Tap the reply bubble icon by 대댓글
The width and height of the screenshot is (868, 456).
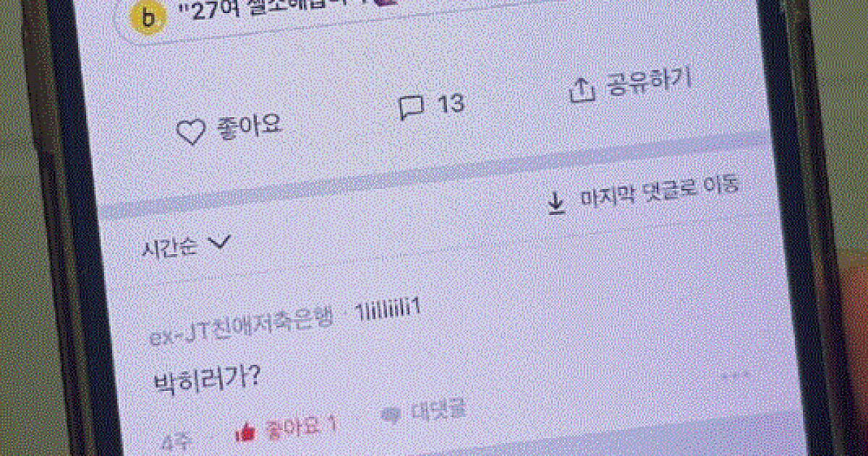(x=391, y=415)
